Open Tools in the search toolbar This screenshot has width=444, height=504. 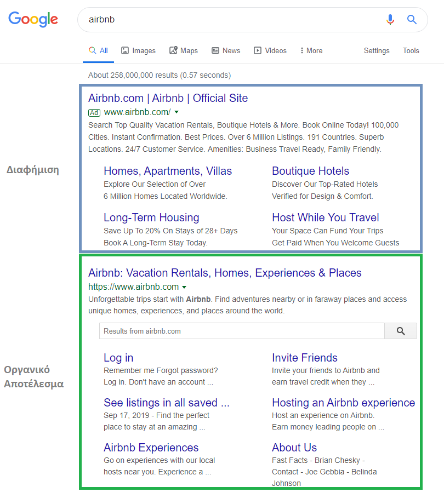click(x=411, y=51)
